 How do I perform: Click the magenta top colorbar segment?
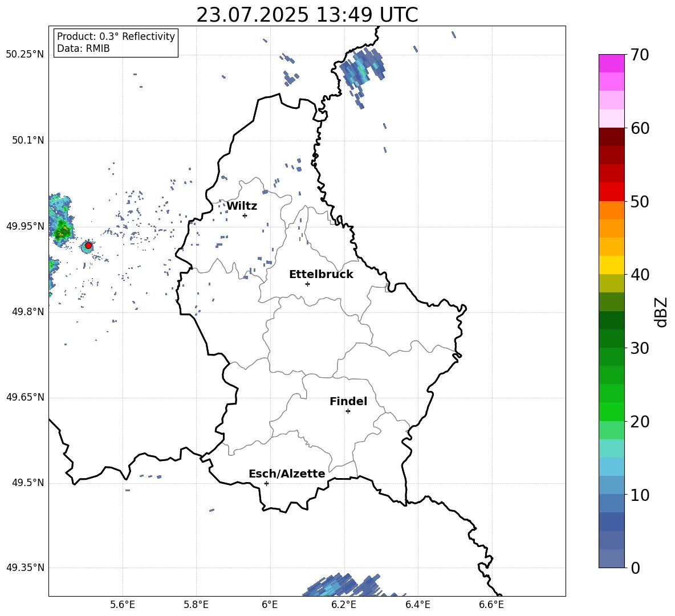[x=612, y=63]
